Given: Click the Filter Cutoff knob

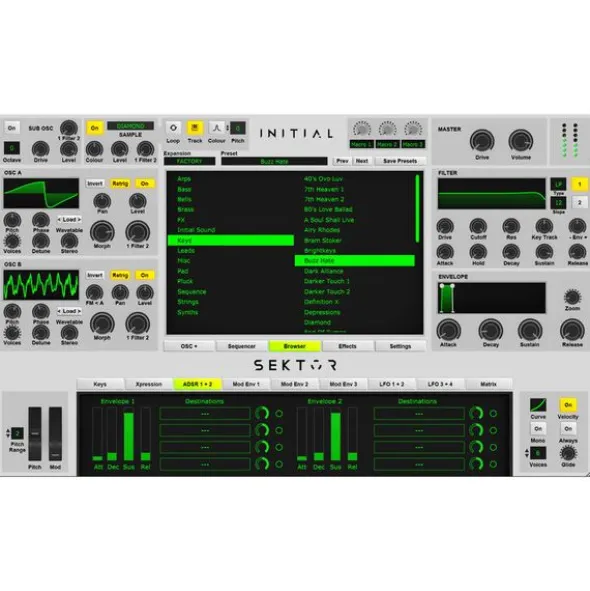Looking at the screenshot, I should click(x=478, y=227).
